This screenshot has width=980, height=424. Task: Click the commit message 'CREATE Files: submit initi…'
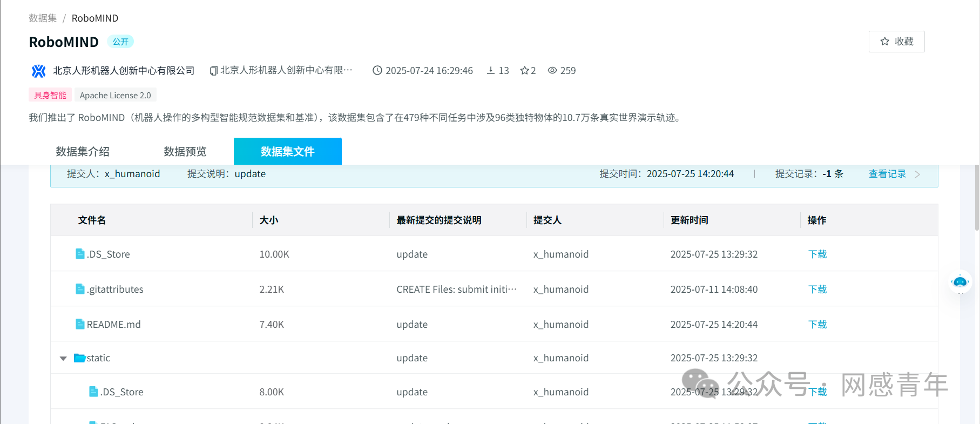(x=456, y=289)
